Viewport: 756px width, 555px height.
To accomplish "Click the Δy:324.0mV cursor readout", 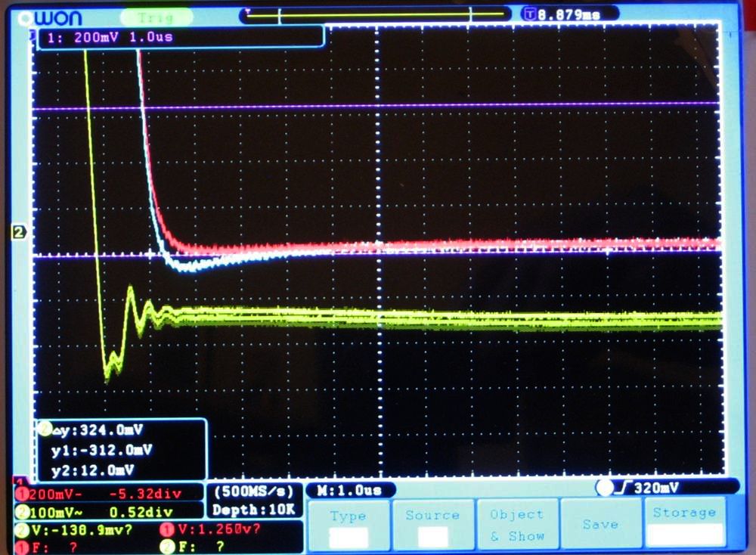I will click(97, 429).
